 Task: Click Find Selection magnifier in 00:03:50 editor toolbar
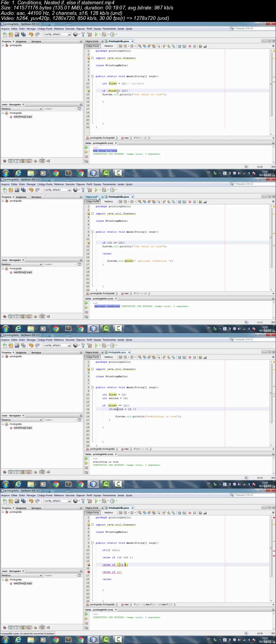(x=140, y=46)
